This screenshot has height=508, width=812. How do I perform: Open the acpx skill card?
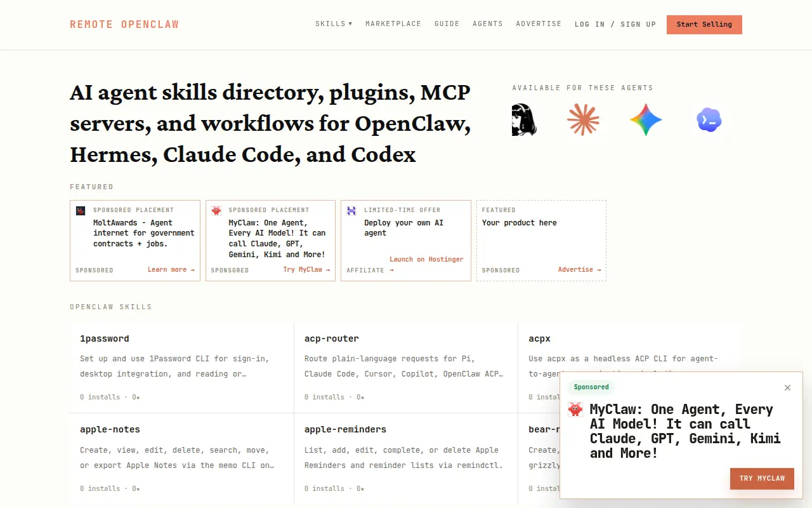pos(629,368)
